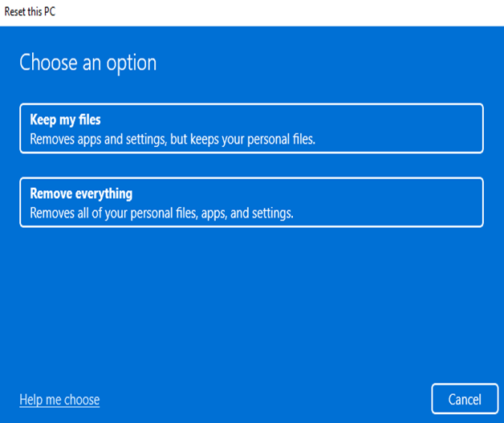Pick the option that removes personal files
This screenshot has height=423, width=504.
[251, 202]
